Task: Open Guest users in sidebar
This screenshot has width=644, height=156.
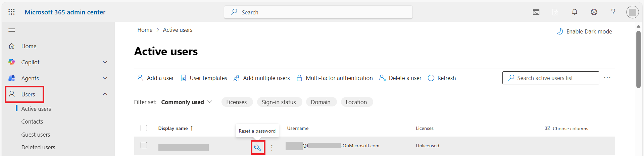Action: pos(36,135)
